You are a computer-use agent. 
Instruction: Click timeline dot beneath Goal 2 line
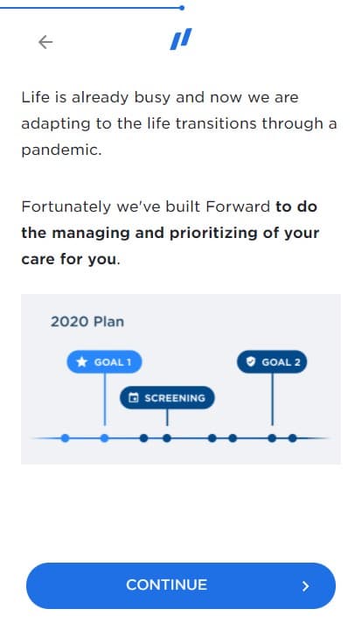coord(272,438)
